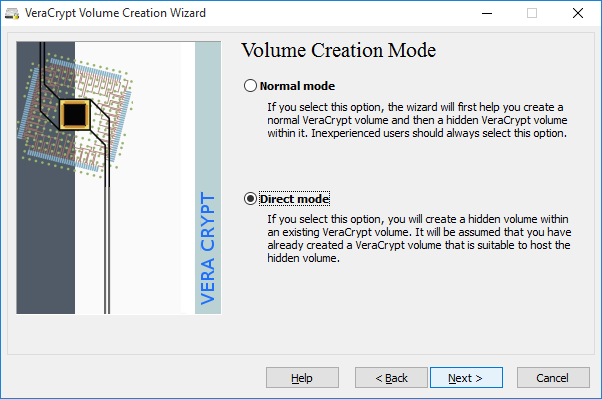Click the black processor square in banner image

tap(75, 114)
